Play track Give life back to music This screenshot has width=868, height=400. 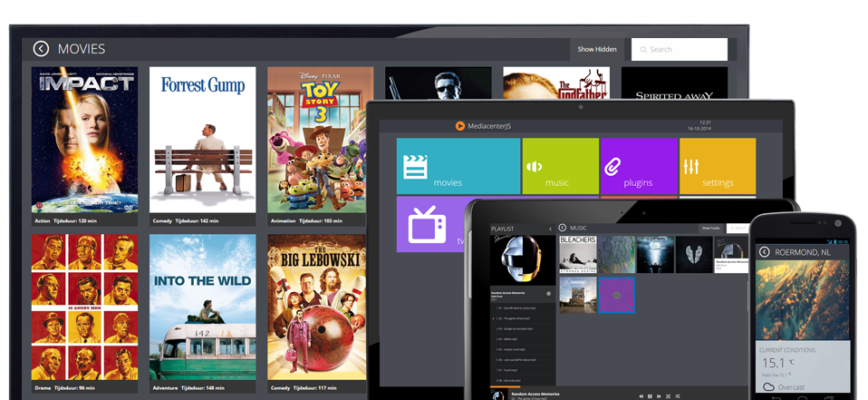(523, 308)
